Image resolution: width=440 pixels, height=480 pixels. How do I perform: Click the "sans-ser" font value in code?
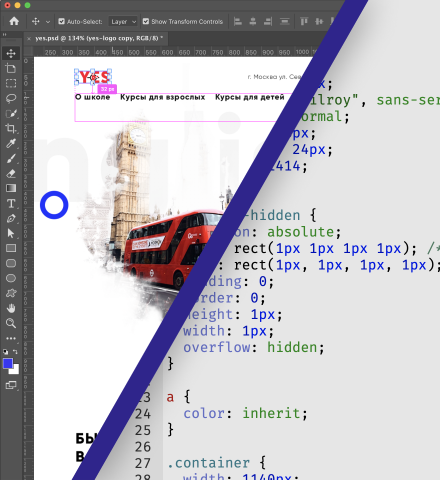408,100
